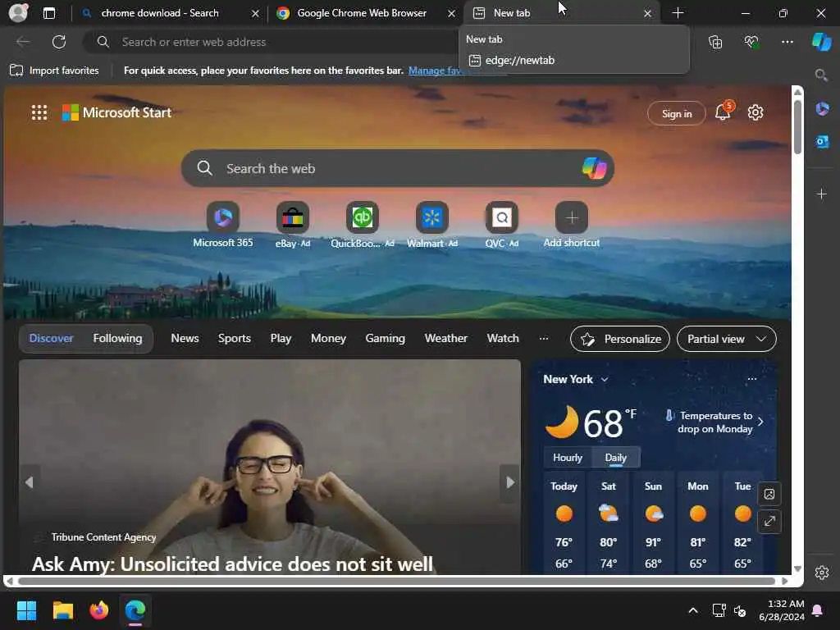
Task: Expand the New York location dropdown
Action: point(605,379)
